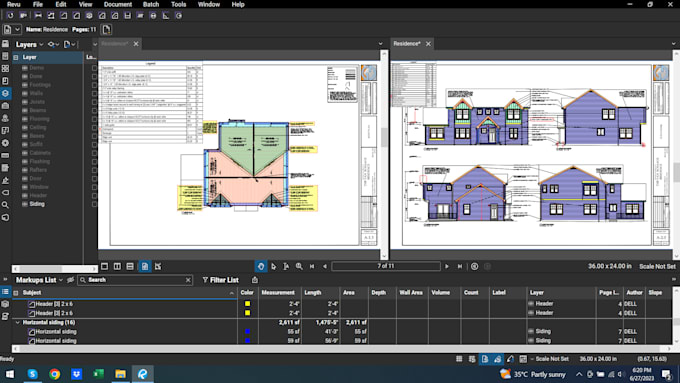Screen dimensions: 680x383
Task: Toggle the Walls layer checkbox
Action: tap(94, 93)
